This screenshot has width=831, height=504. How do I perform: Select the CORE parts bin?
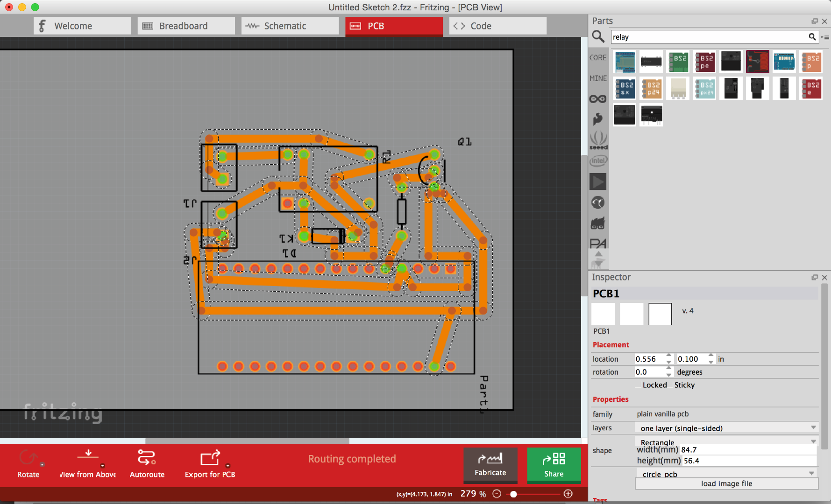click(598, 58)
